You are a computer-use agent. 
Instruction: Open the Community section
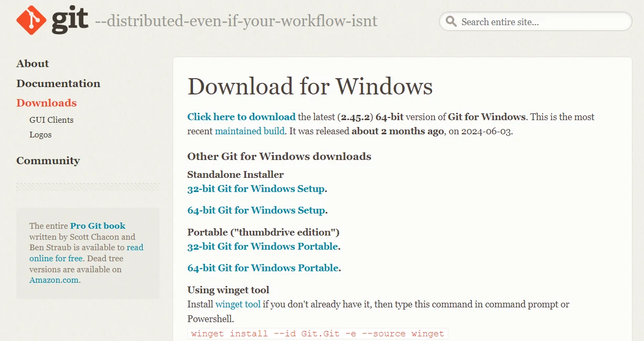click(48, 161)
